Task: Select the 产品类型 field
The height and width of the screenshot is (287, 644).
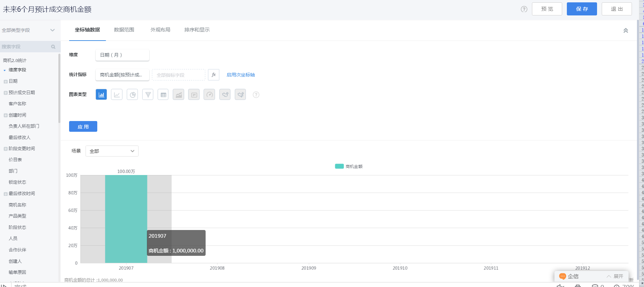Action: (x=17, y=216)
